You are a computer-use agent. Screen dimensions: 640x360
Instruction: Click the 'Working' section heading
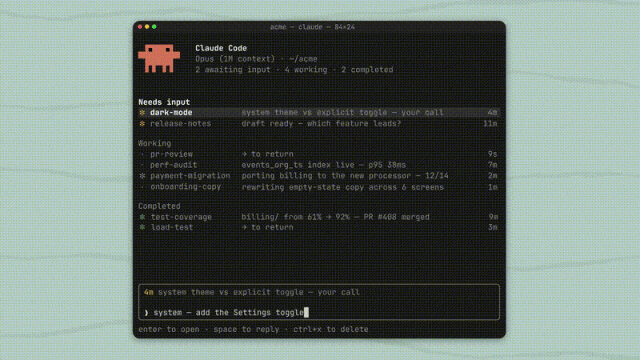pyautogui.click(x=155, y=143)
